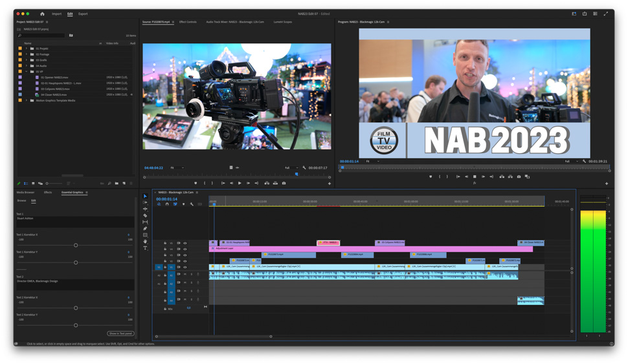The height and width of the screenshot is (364, 628).
Task: Play the clip in Source monitor
Action: click(x=240, y=183)
